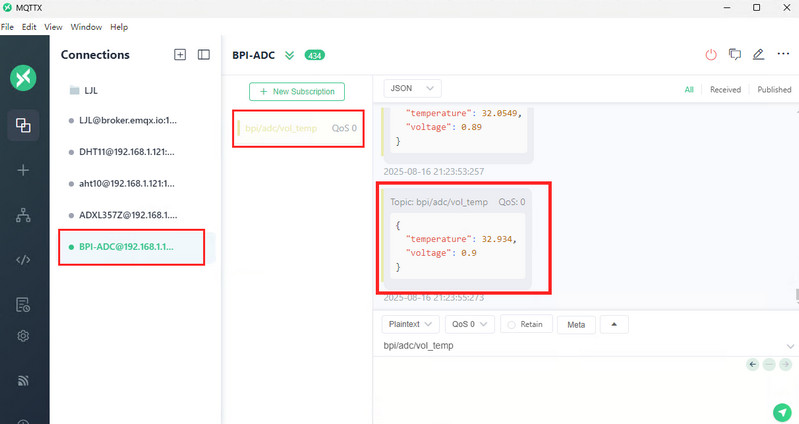799x424 pixels.
Task: Click the MQTTX logo in sidebar
Action: pyautogui.click(x=23, y=78)
